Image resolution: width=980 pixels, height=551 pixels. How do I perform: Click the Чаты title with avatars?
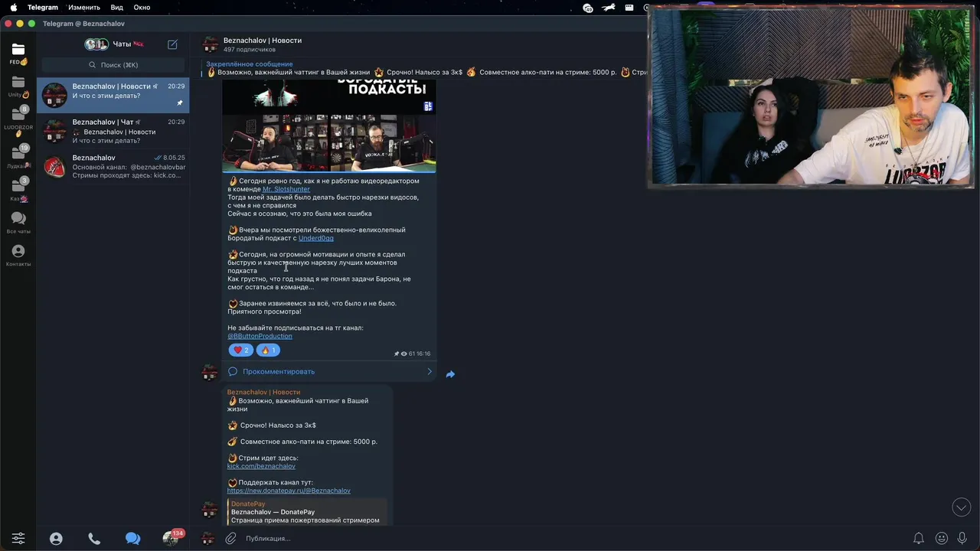pyautogui.click(x=114, y=44)
